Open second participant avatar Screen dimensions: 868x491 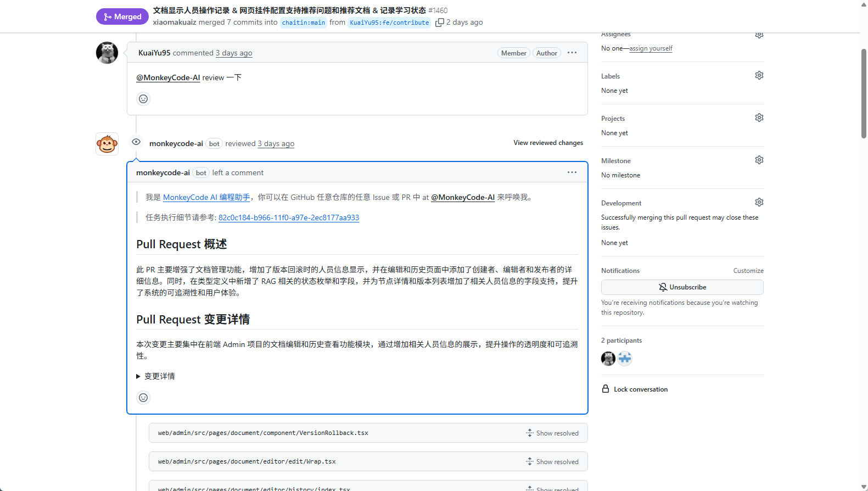tap(625, 359)
